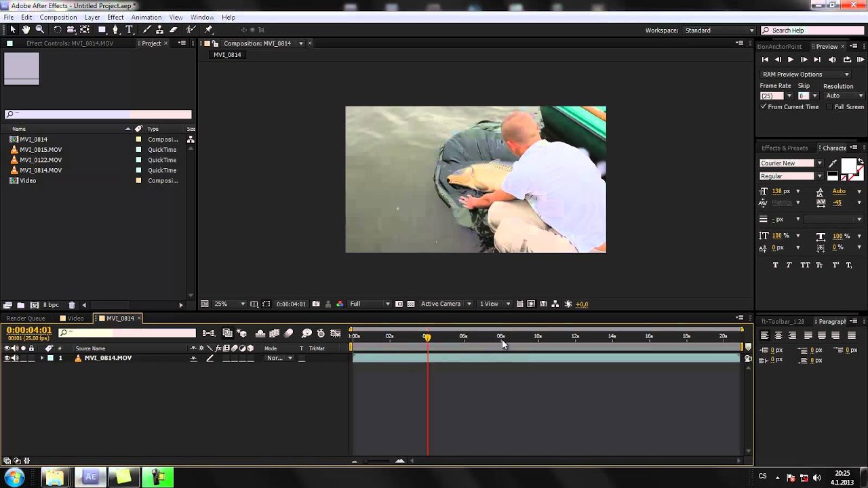Switch to Video timeline tab

pyautogui.click(x=72, y=319)
